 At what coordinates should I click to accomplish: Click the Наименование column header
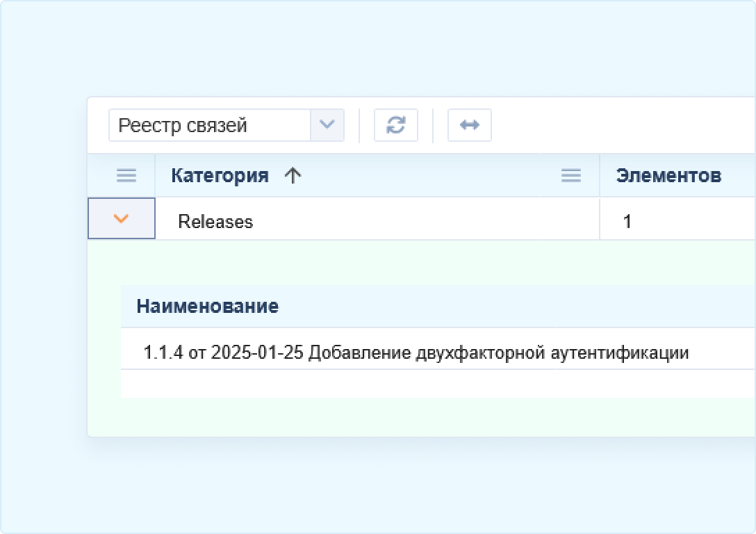207,307
